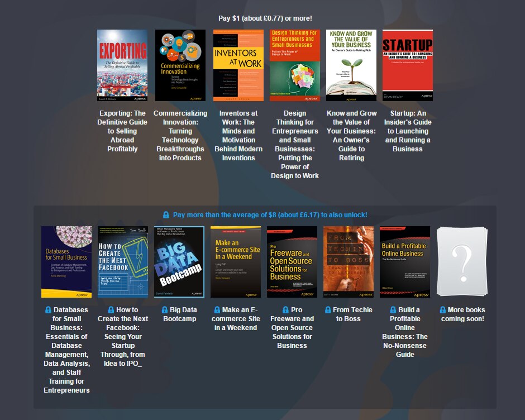
Task: Open How to Create the Next Facebook cover
Action: pyautogui.click(x=122, y=262)
